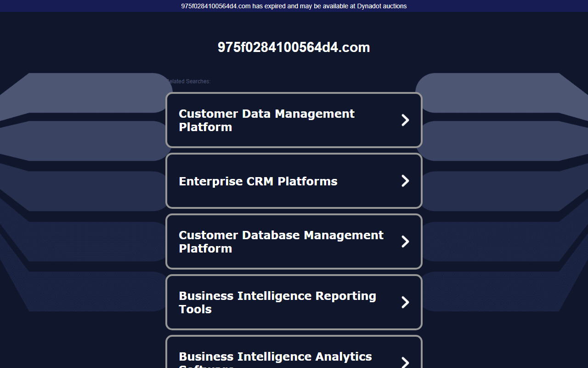The image size is (588, 368).
Task: Click the Related Searches label
Action: coord(188,81)
